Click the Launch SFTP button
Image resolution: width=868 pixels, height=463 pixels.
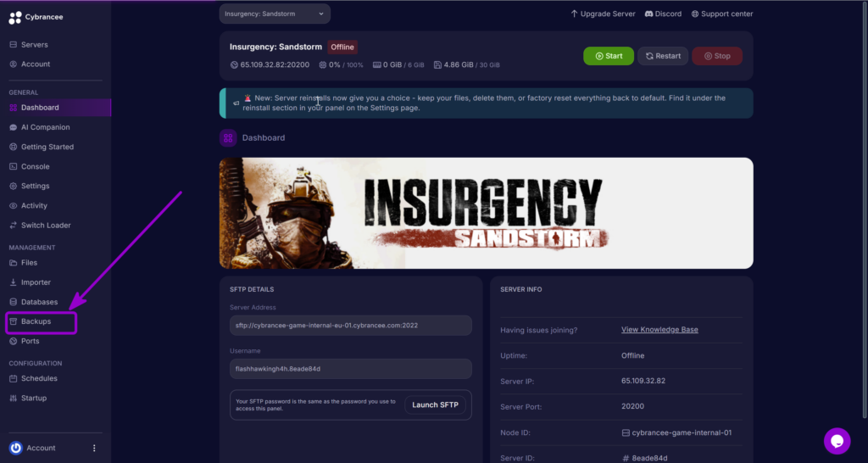435,404
